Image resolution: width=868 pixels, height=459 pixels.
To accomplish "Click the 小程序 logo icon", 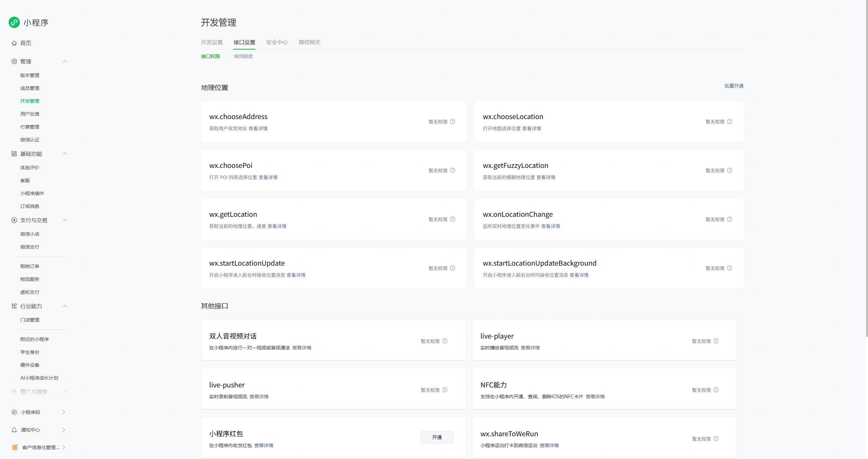I will click(14, 22).
